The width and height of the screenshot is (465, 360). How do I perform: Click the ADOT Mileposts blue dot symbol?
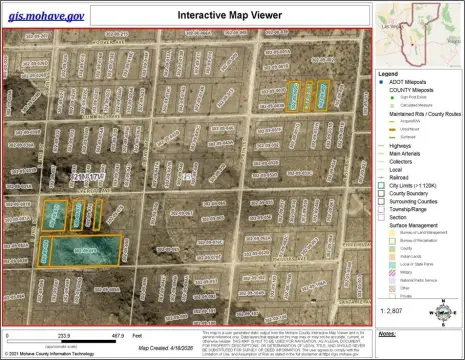tap(381, 82)
